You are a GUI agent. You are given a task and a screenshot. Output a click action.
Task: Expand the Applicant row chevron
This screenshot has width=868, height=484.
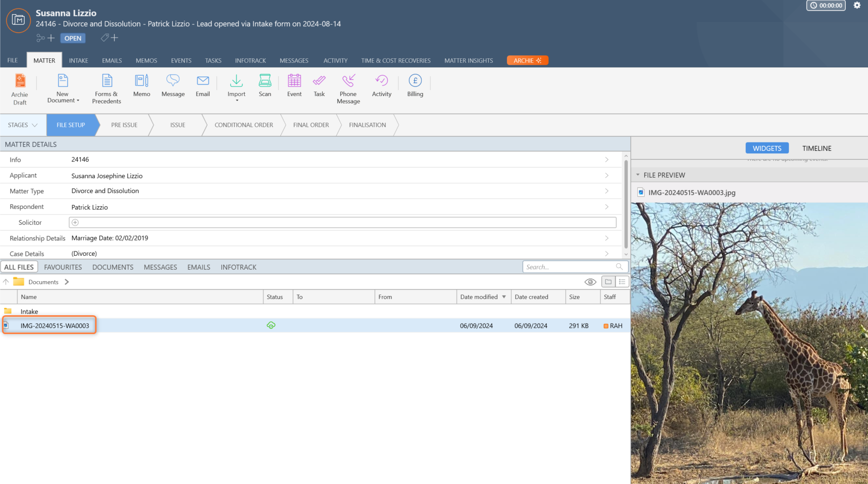click(x=607, y=175)
